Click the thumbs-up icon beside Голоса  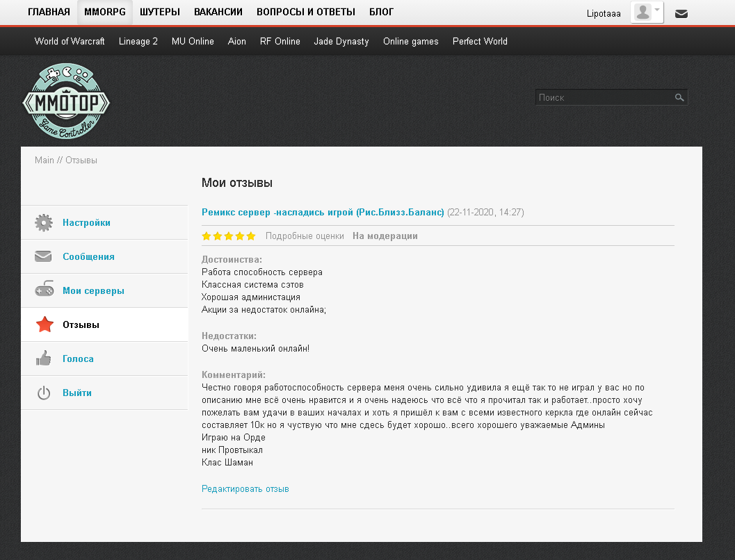point(44,359)
